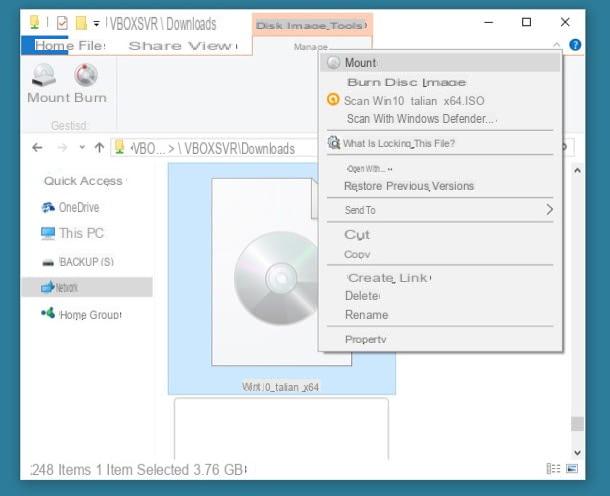Click the Properties checkmark icon in title bar
The image size is (610, 496).
click(62, 23)
